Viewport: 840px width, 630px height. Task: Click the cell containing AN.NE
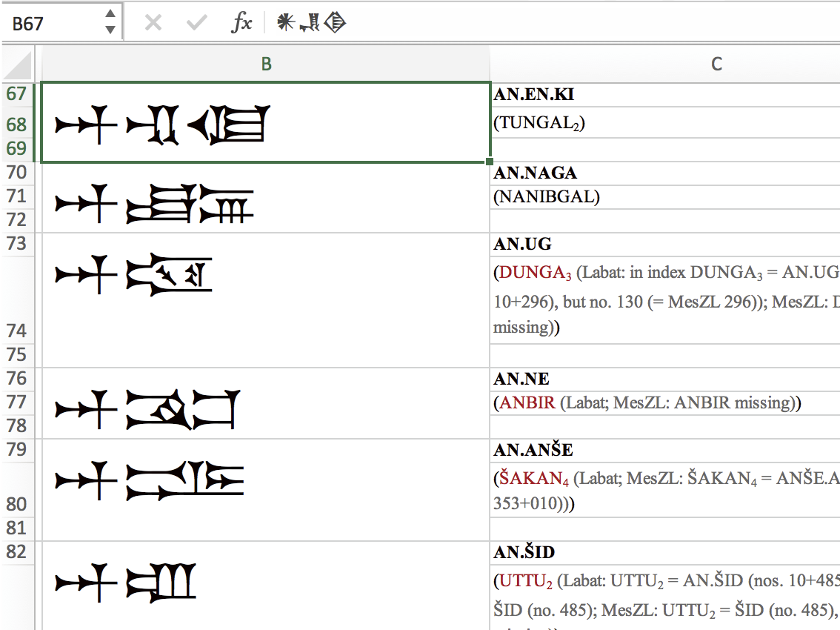point(665,379)
